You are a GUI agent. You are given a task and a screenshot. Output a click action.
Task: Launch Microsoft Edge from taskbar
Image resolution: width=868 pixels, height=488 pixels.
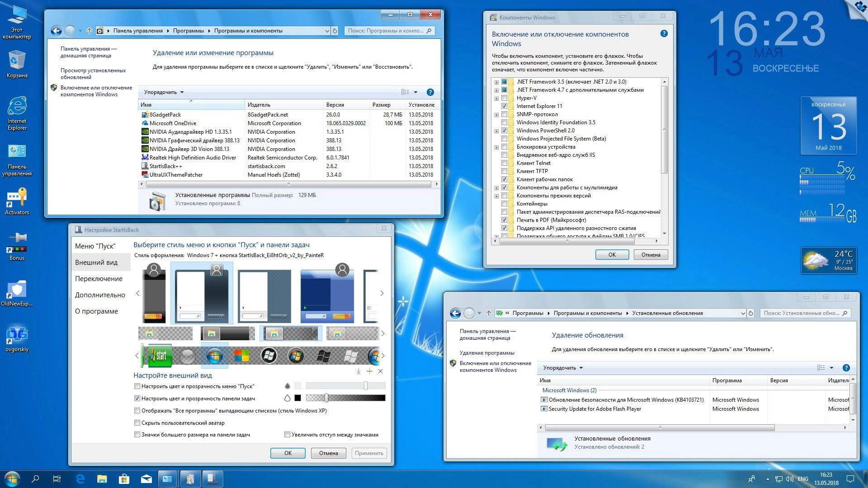(80, 479)
